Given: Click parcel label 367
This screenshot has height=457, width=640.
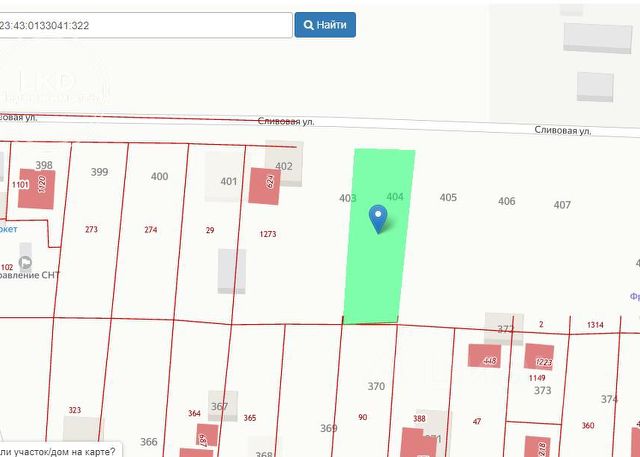Looking at the screenshot, I should (219, 406).
